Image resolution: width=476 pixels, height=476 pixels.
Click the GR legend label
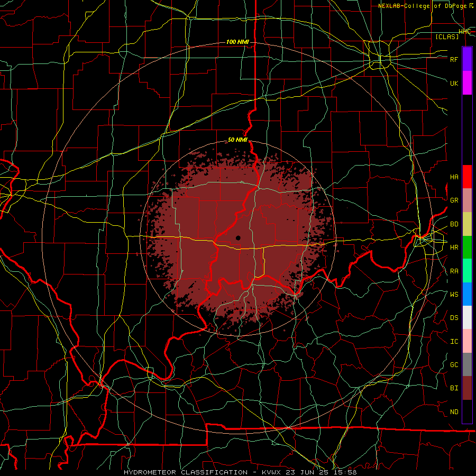[454, 200]
